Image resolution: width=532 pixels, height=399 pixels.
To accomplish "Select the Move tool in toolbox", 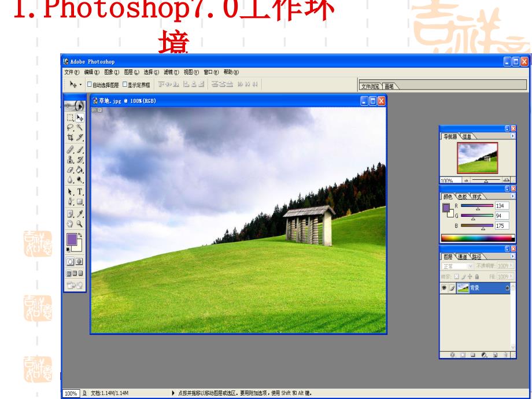I will [x=80, y=118].
